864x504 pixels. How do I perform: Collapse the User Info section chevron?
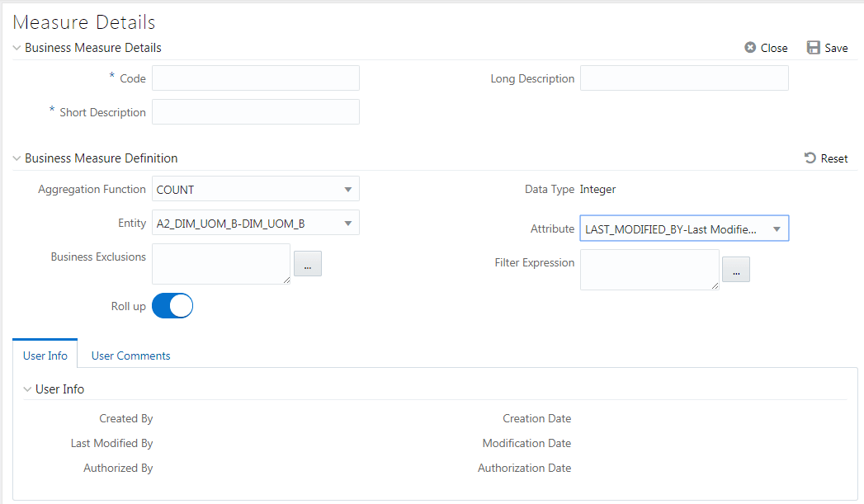27,389
